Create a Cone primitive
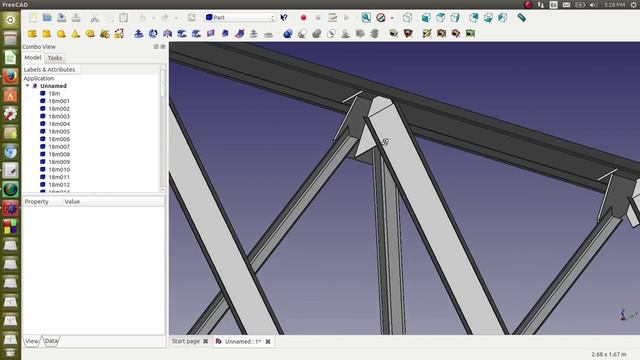The width and height of the screenshot is (640, 360). (76, 33)
